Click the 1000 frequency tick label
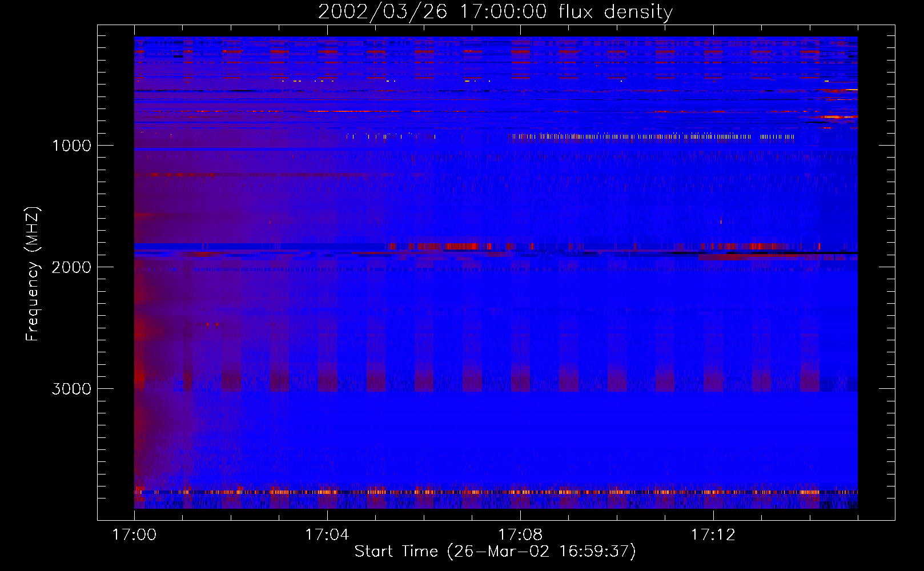This screenshot has width=924, height=571. (71, 146)
